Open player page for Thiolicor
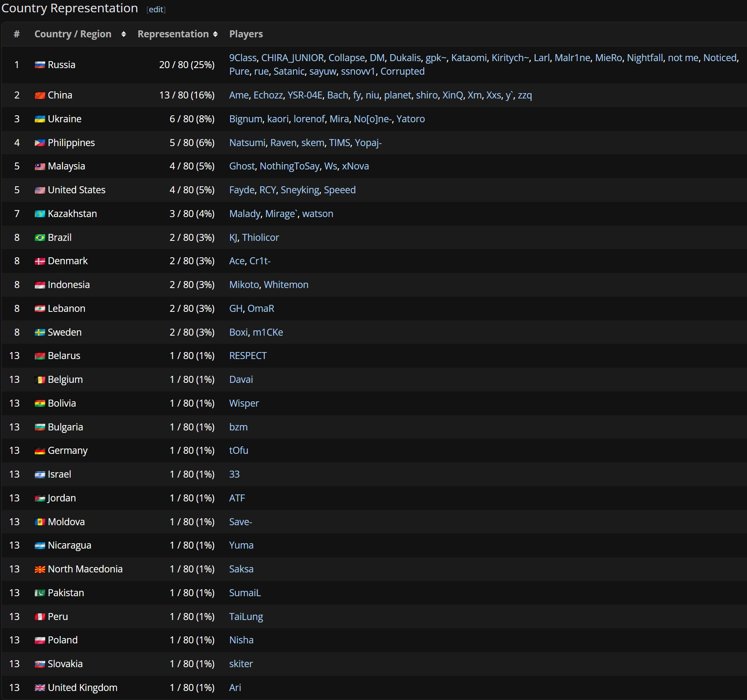Image resolution: width=747 pixels, height=700 pixels. tap(260, 238)
